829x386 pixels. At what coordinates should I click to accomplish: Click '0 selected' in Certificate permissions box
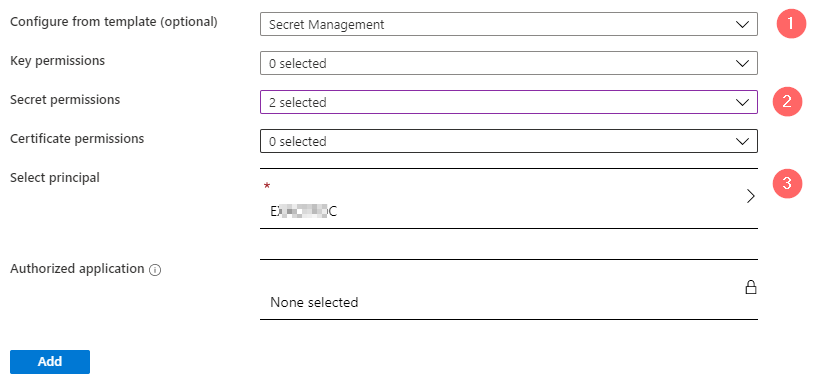tap(298, 141)
